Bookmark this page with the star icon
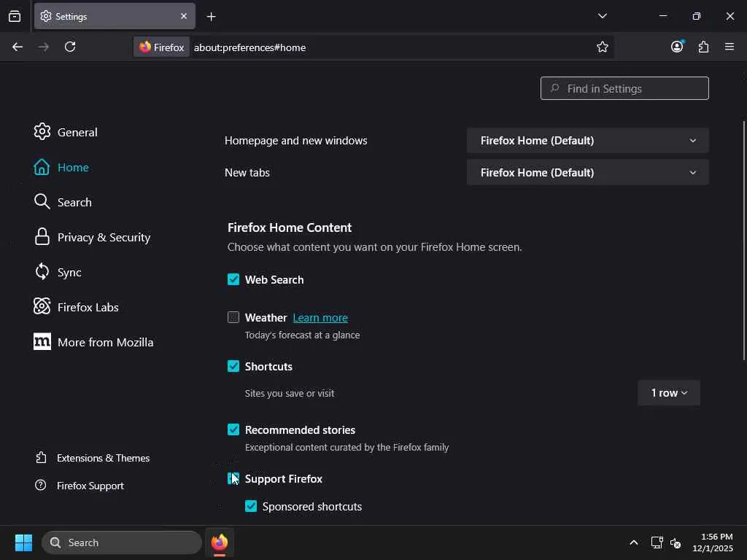This screenshot has height=560, width=747. (x=603, y=47)
